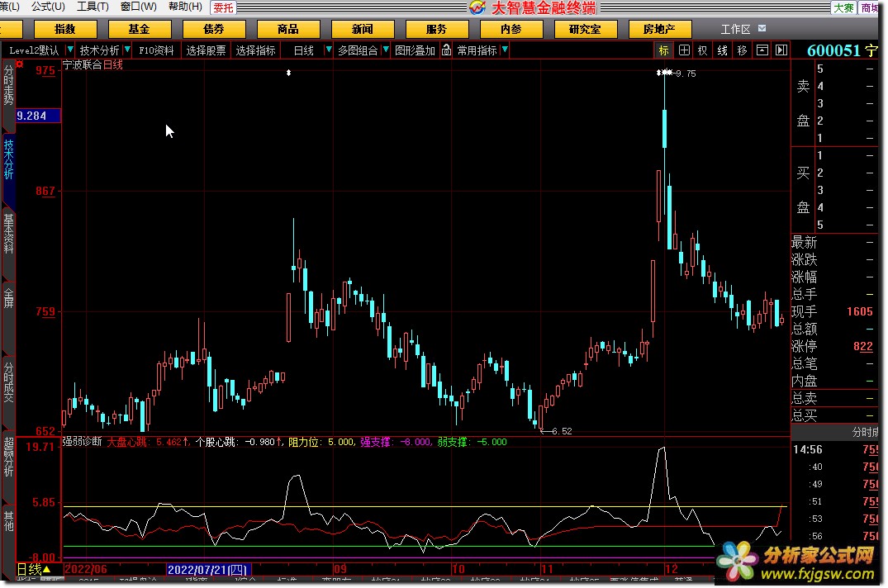Open the 服务 navigation button
Screen dimensions: 888x588
437,29
